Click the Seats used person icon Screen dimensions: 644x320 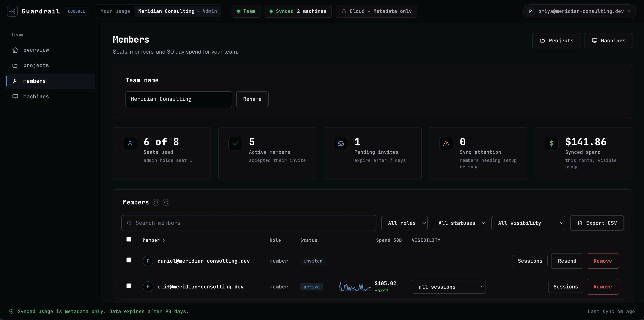(130, 143)
